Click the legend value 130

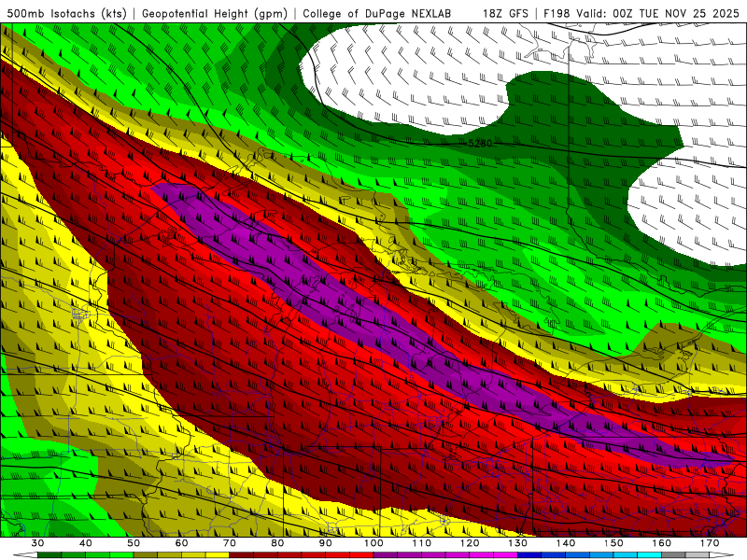point(518,543)
